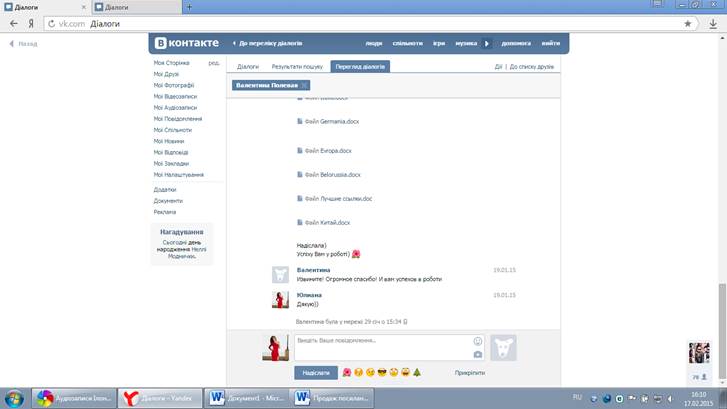Click the taskbar clock showing 17.02.2015
The image size is (727, 409).
pyautogui.click(x=698, y=399)
